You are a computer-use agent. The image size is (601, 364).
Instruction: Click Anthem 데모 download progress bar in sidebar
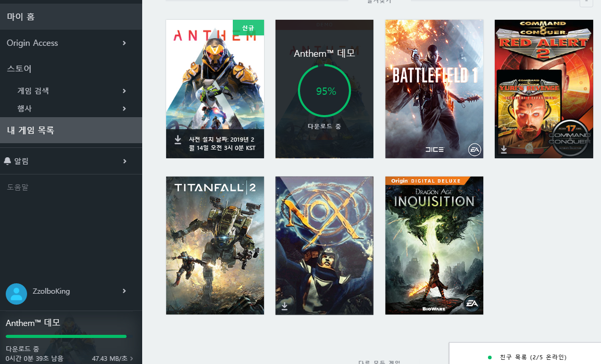66,336
